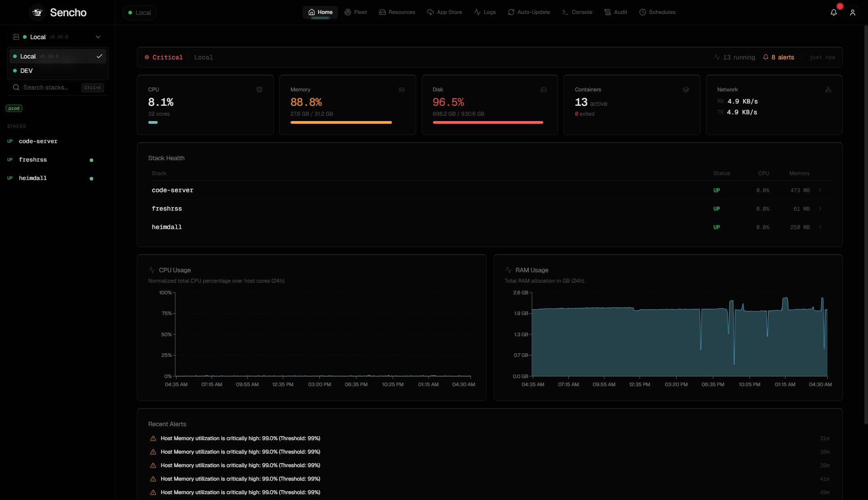
Task: Open the Audit tab
Action: coord(616,12)
